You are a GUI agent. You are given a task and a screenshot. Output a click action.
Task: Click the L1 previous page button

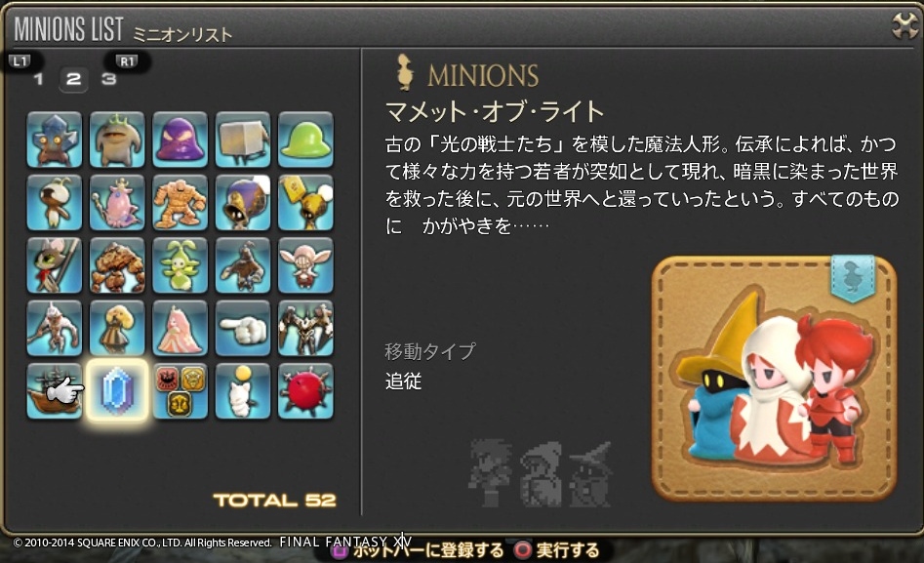coord(20,60)
